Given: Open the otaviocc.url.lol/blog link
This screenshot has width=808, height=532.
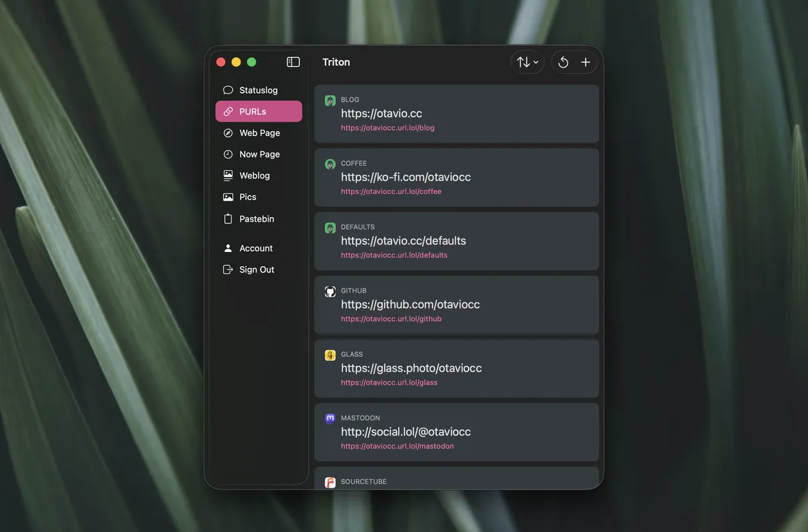Looking at the screenshot, I should click(x=388, y=128).
